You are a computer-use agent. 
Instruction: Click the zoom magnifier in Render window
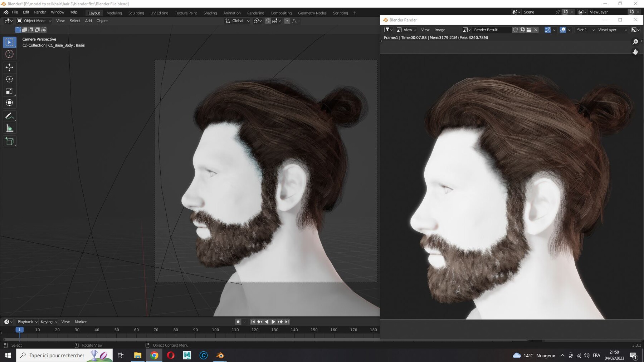click(x=635, y=42)
